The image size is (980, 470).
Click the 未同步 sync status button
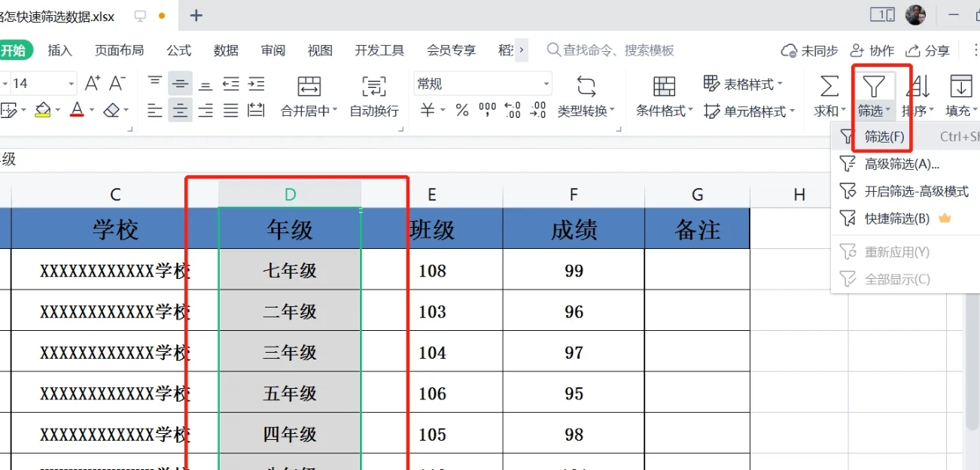[x=810, y=50]
